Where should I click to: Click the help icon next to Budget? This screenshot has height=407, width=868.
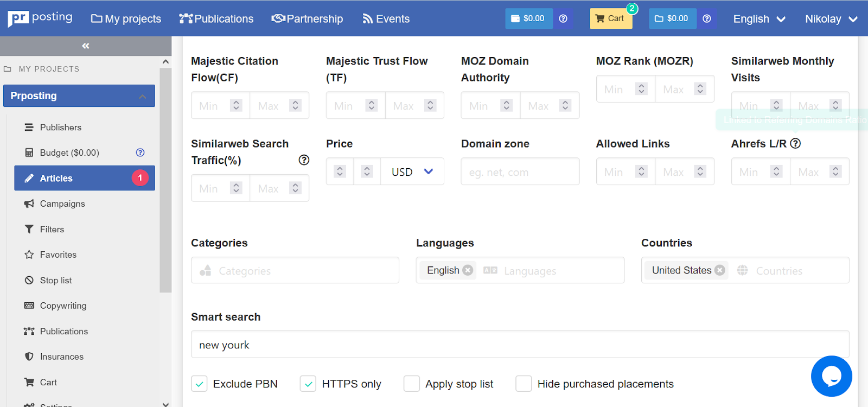point(140,152)
